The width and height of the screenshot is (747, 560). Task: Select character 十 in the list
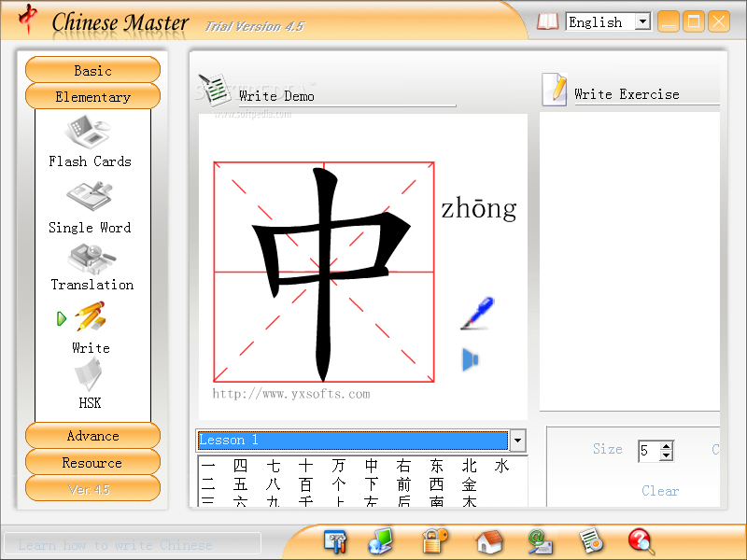[x=306, y=466]
